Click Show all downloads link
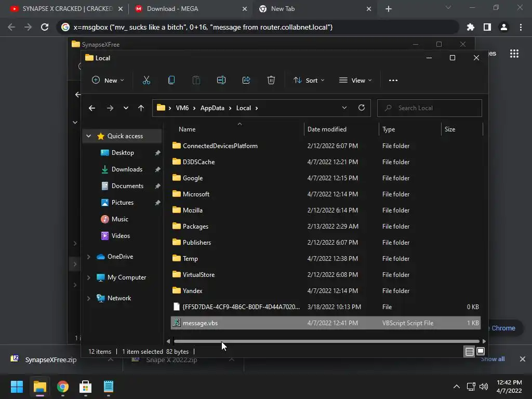 pos(493,359)
